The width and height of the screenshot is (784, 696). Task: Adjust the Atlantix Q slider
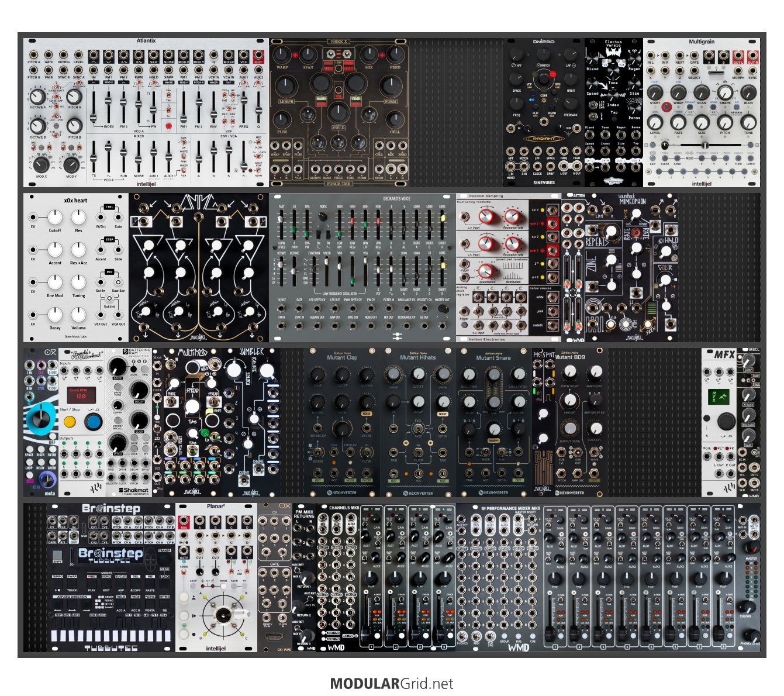(x=258, y=107)
